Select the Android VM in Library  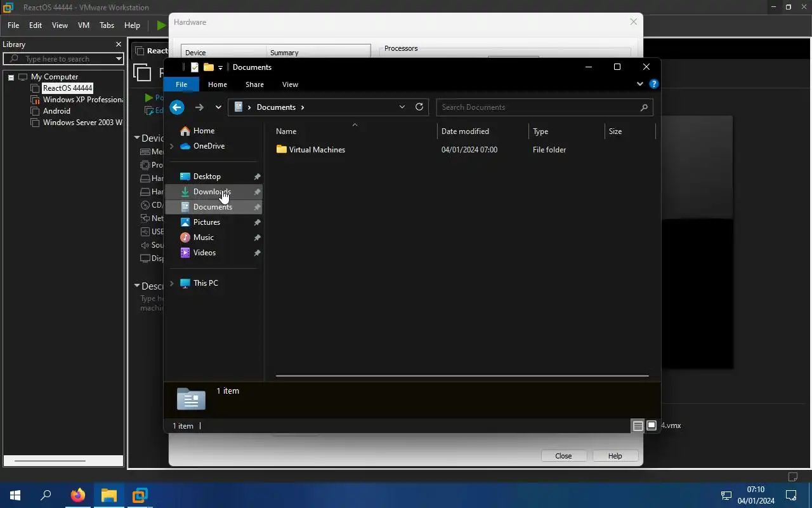[x=56, y=111]
